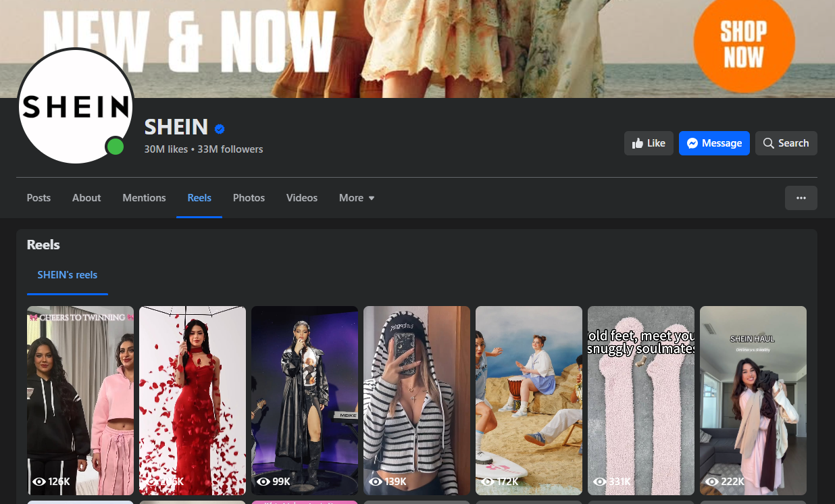Select the SHEIN's reels sub-tab
The height and width of the screenshot is (504, 835).
tap(68, 275)
